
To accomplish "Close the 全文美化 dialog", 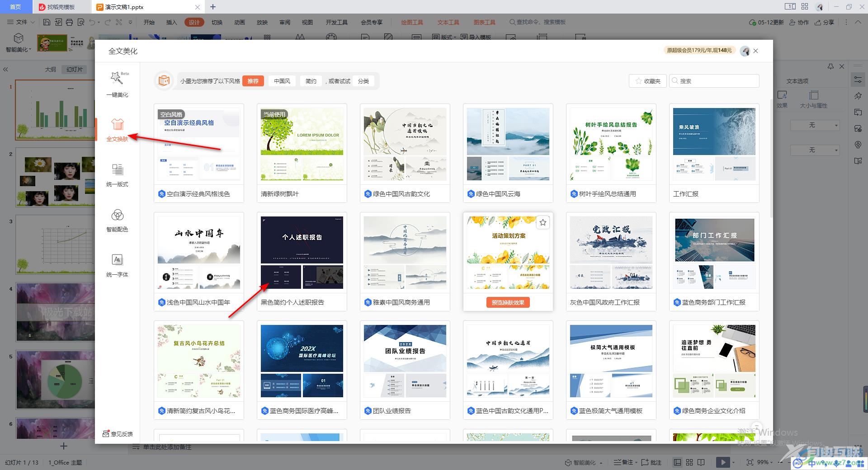I will tap(756, 51).
